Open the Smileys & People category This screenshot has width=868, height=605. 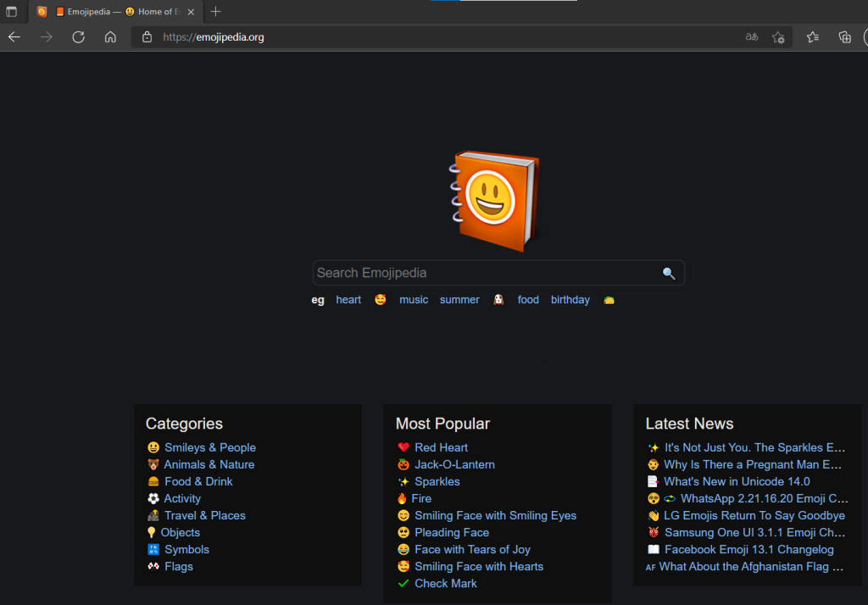coord(210,447)
